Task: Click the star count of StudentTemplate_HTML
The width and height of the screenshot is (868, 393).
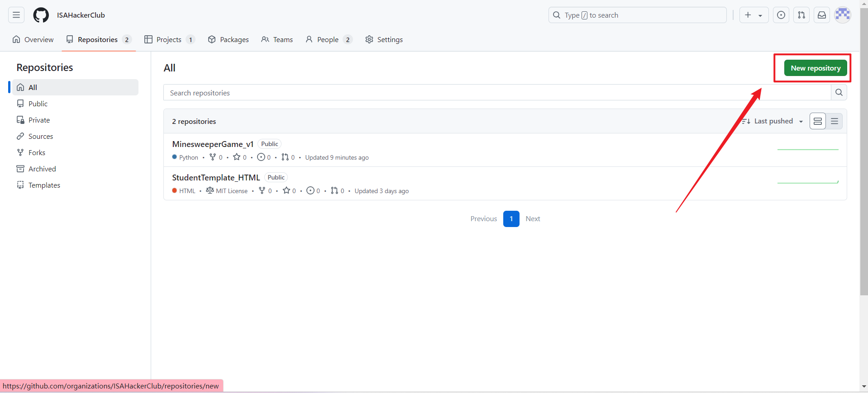Action: 289,191
